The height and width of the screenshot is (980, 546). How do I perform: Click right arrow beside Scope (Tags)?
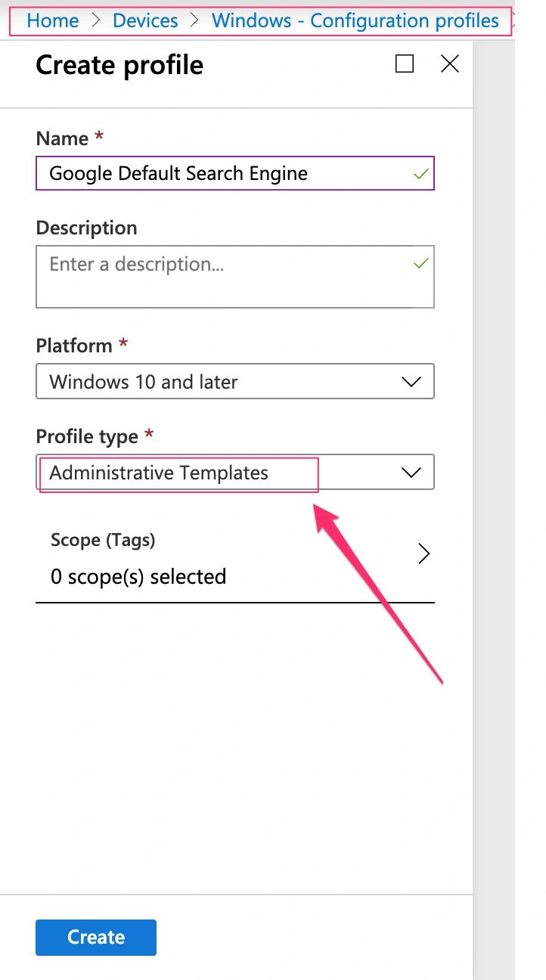point(424,554)
